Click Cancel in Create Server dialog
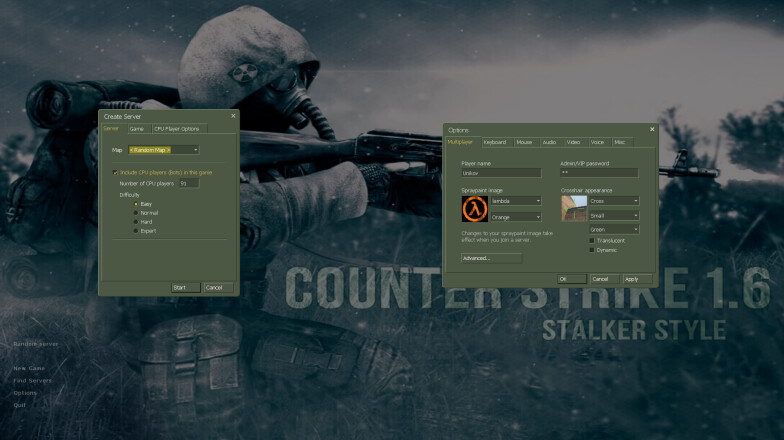The width and height of the screenshot is (784, 440). tap(218, 288)
